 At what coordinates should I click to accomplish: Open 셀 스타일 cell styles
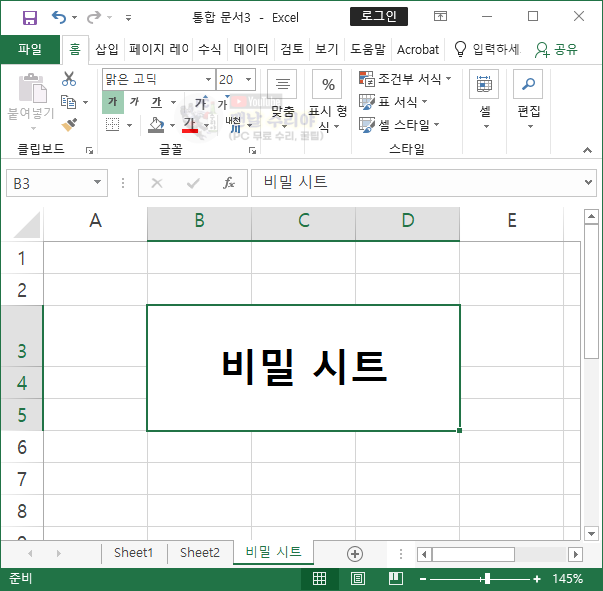point(399,125)
